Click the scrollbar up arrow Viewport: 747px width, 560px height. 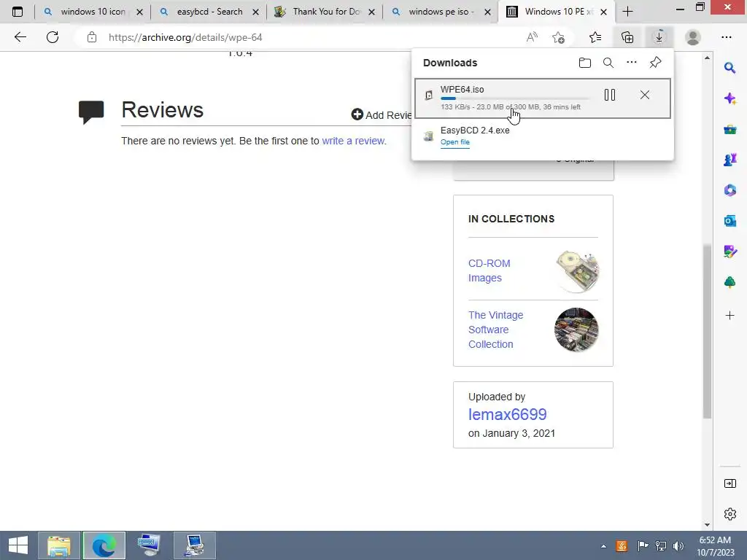707,58
